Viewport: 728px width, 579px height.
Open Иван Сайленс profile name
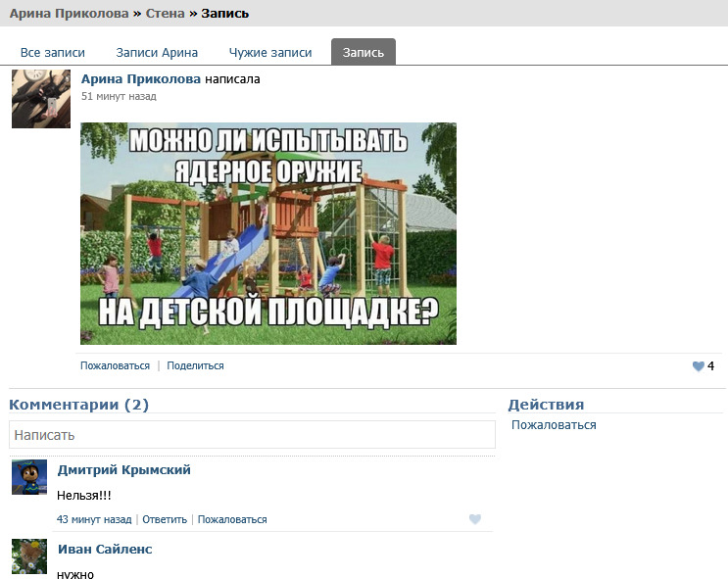pos(105,550)
